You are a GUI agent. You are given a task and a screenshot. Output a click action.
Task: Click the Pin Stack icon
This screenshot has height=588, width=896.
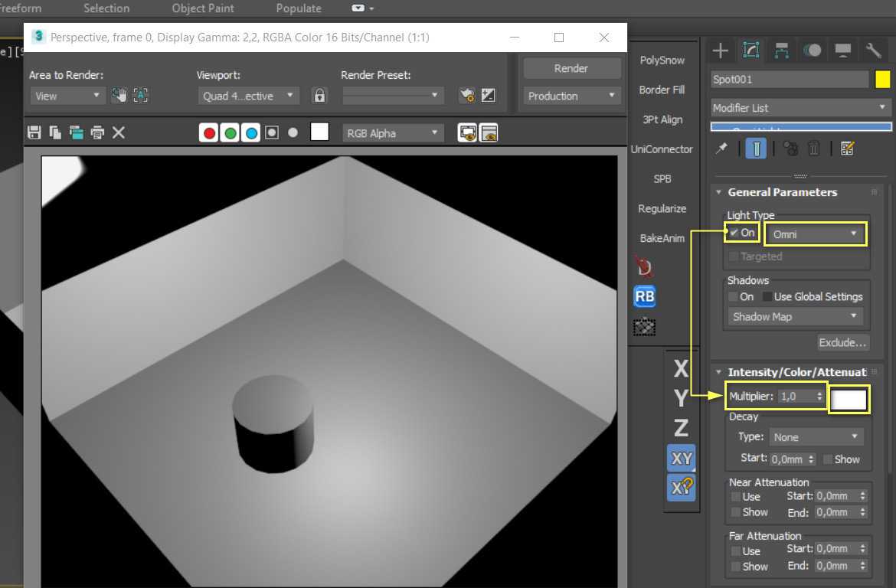coord(721,149)
